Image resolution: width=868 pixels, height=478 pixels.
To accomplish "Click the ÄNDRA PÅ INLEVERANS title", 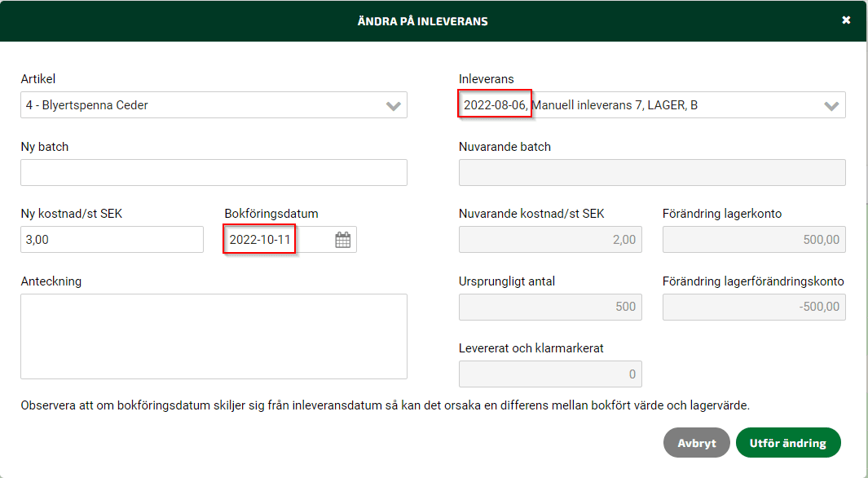I will tap(422, 21).
